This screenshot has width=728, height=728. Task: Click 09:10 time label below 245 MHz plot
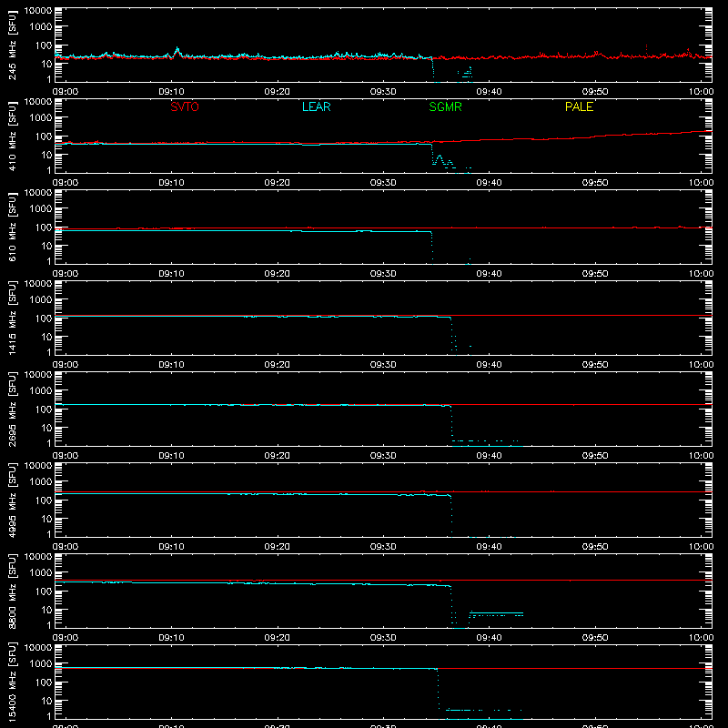click(171, 92)
